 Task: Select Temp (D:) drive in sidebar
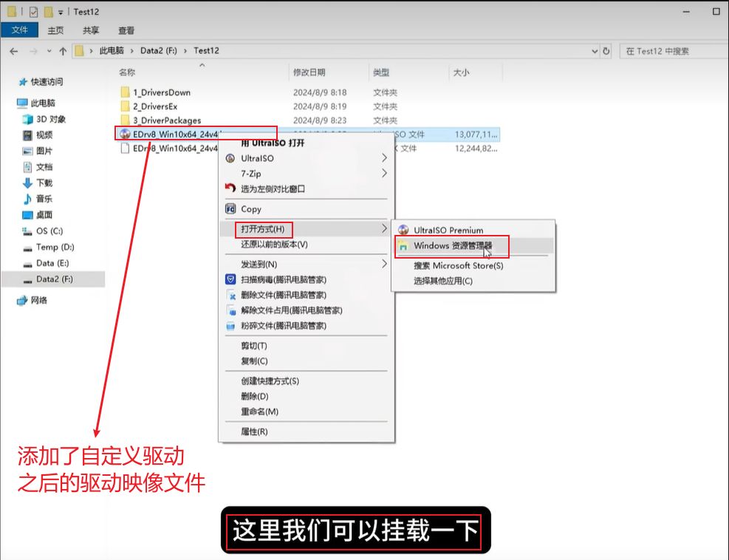coord(55,247)
